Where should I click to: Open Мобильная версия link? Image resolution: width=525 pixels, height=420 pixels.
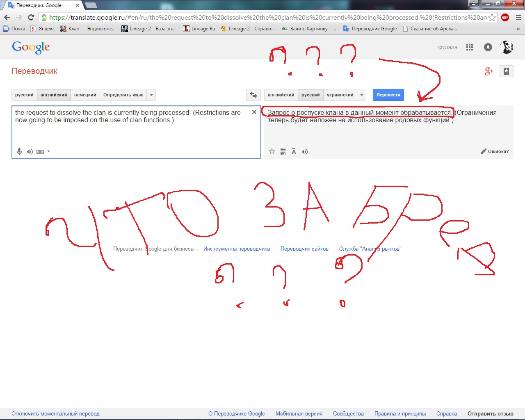299,413
